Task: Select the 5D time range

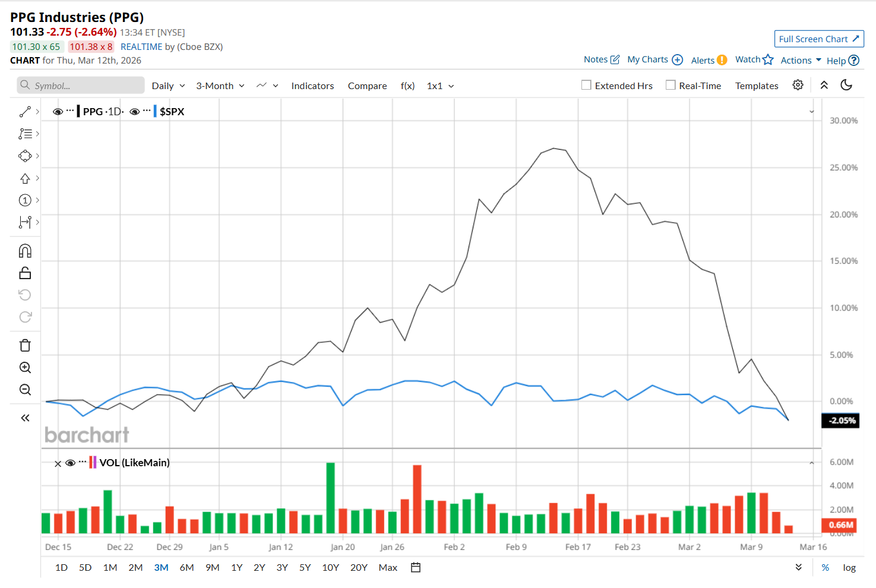Action: coord(86,567)
